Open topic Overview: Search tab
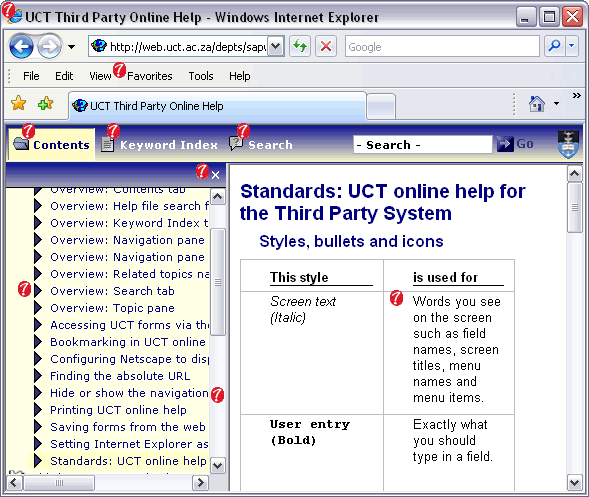 click(112, 291)
